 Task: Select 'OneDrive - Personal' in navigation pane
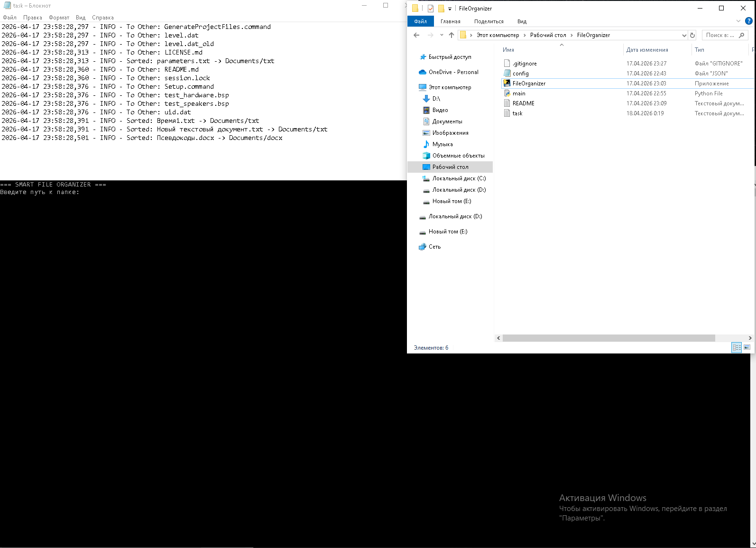(453, 72)
